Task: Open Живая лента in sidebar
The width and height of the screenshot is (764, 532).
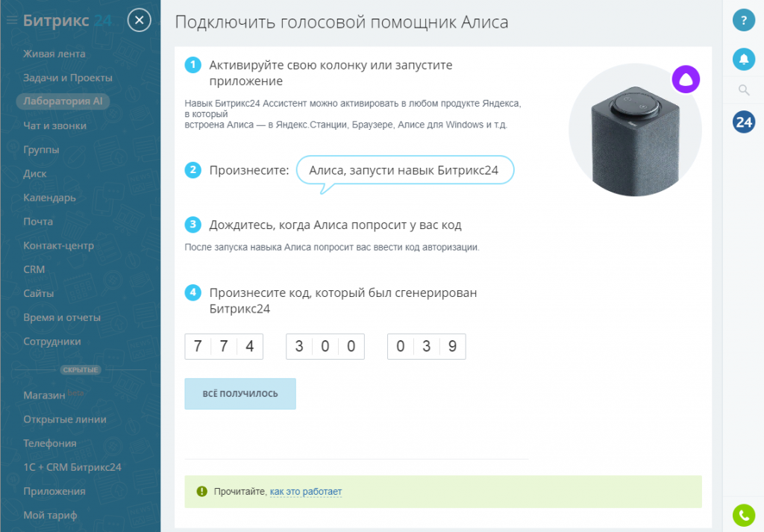Action: (54, 54)
